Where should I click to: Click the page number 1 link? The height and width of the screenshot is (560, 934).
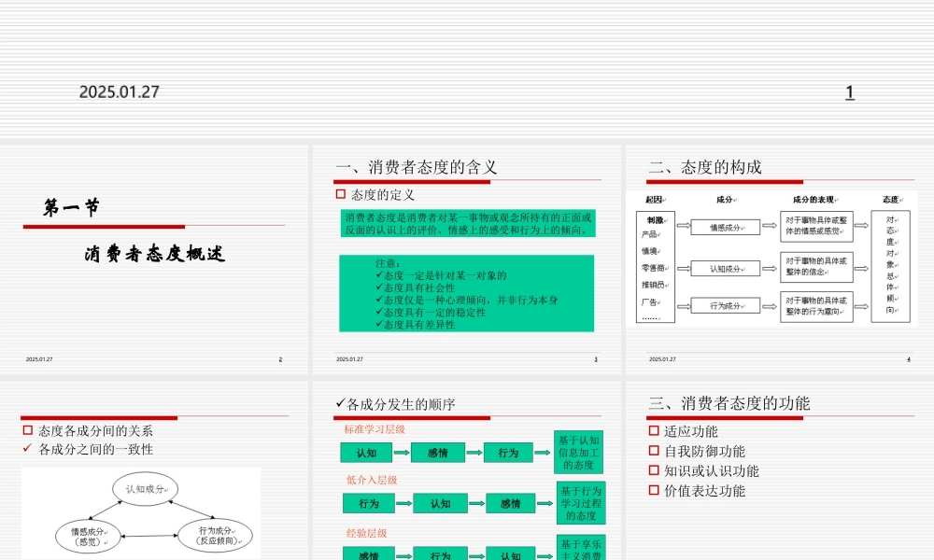click(849, 91)
